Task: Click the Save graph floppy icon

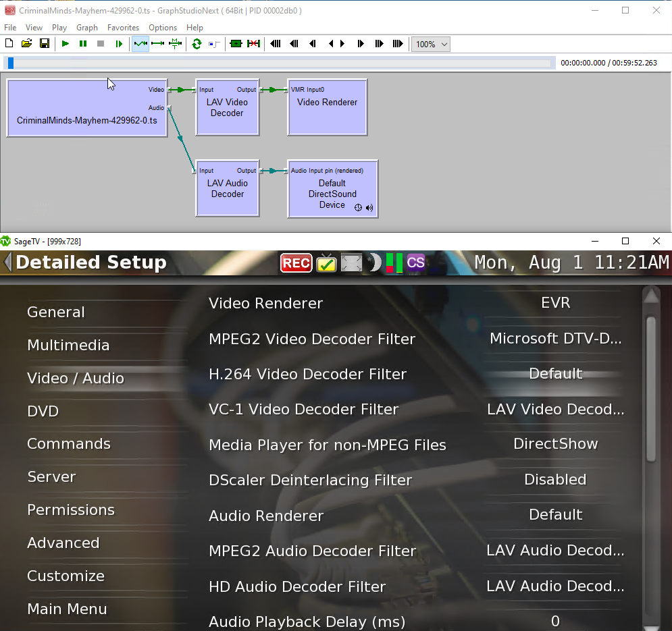Action: (45, 44)
